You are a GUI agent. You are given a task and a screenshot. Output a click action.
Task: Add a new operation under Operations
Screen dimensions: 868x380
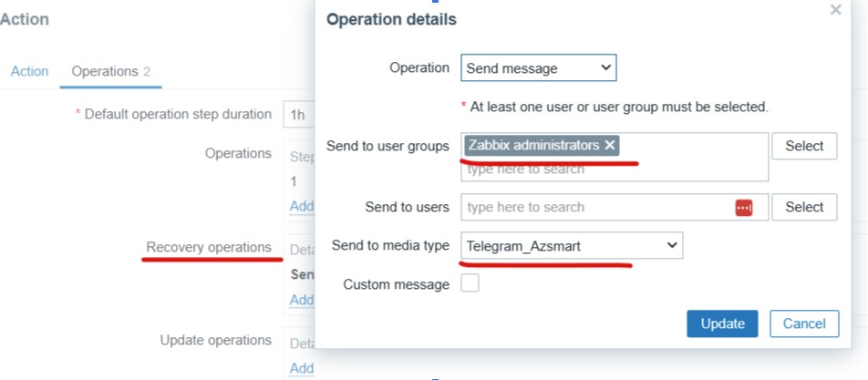tap(302, 206)
